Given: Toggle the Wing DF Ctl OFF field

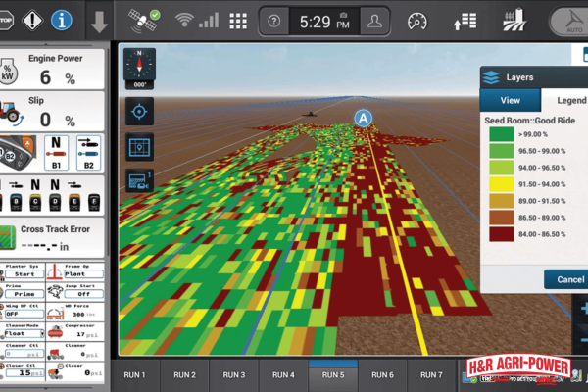Looking at the screenshot, I should 24,314.
